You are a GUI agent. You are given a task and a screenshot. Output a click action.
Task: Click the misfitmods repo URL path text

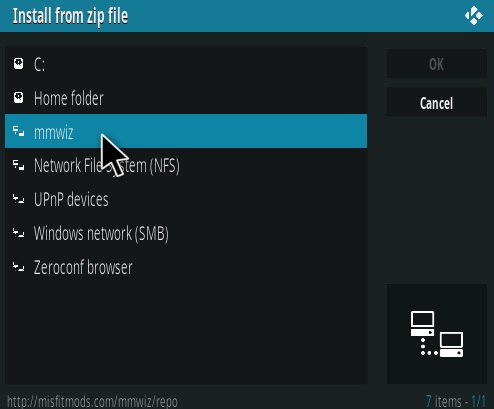92,402
